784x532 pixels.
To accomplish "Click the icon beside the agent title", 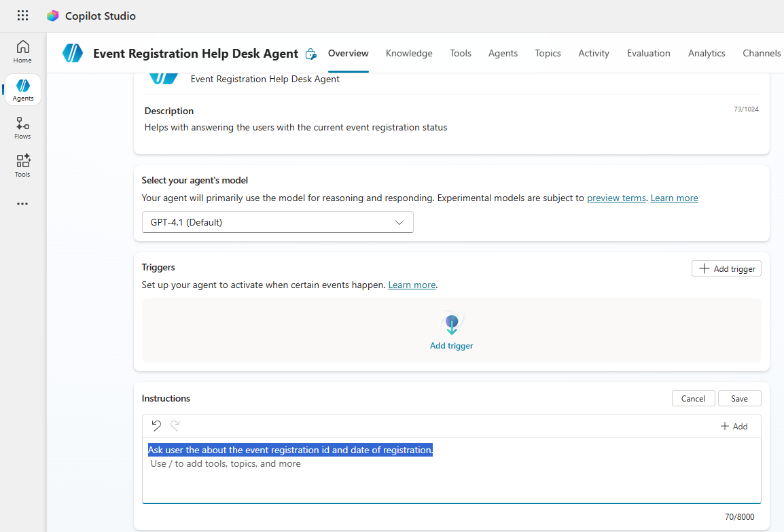I will (x=310, y=54).
